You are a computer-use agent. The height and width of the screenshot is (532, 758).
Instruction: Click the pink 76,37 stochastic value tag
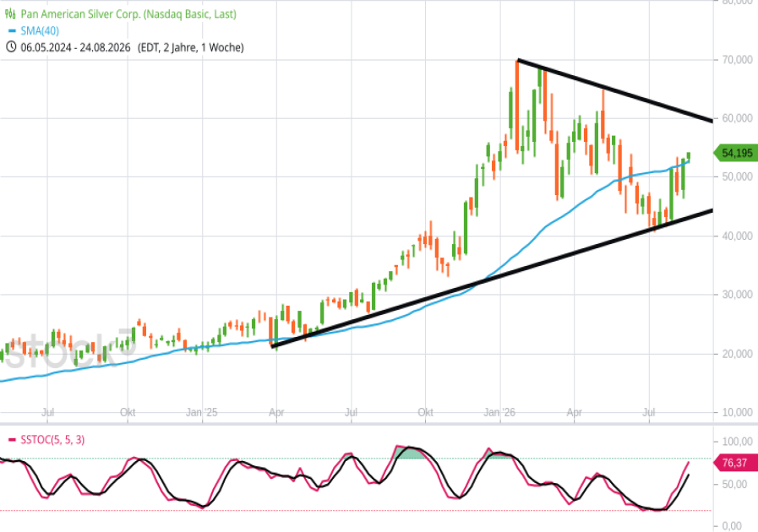pos(735,463)
